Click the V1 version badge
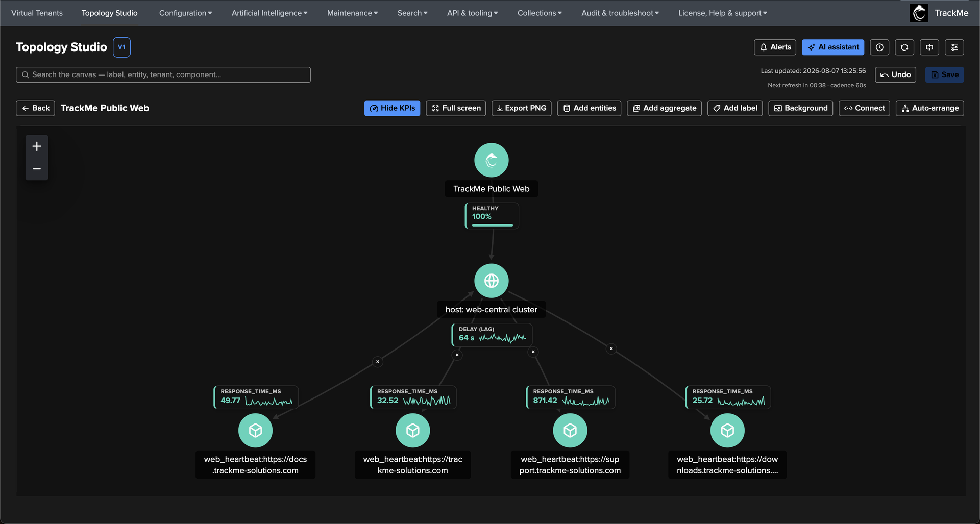The width and height of the screenshot is (980, 524). click(x=121, y=47)
